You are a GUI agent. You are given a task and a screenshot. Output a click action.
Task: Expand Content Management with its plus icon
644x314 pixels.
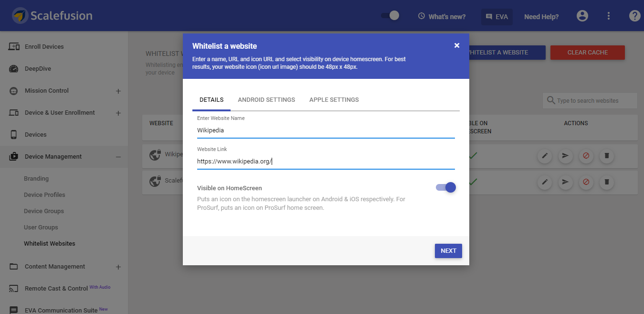coord(118,267)
